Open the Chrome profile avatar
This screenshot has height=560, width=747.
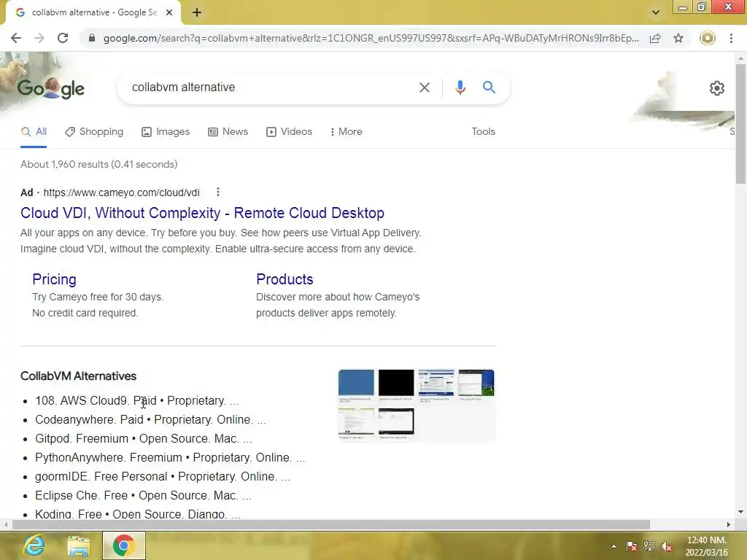point(708,38)
